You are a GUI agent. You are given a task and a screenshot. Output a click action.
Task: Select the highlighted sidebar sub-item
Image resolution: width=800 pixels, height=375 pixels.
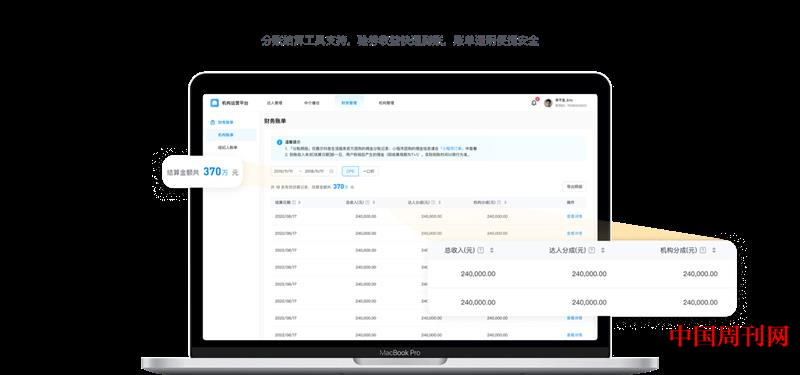pos(231,135)
